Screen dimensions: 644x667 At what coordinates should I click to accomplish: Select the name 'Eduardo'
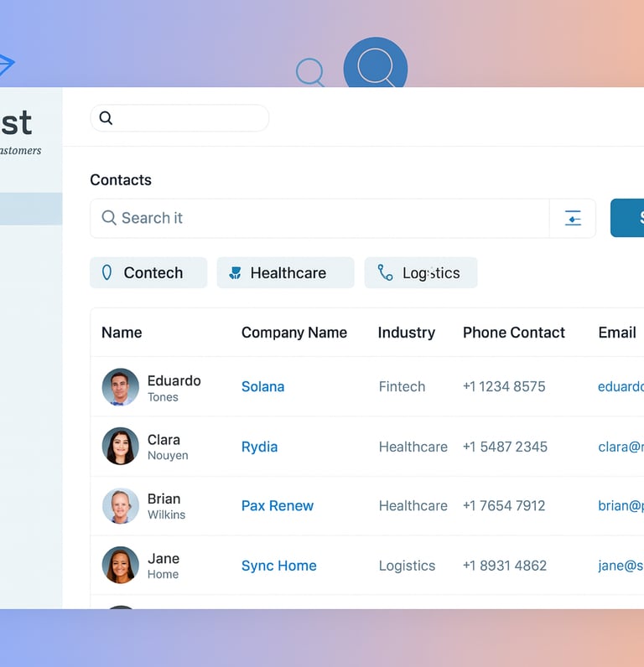[x=174, y=380]
